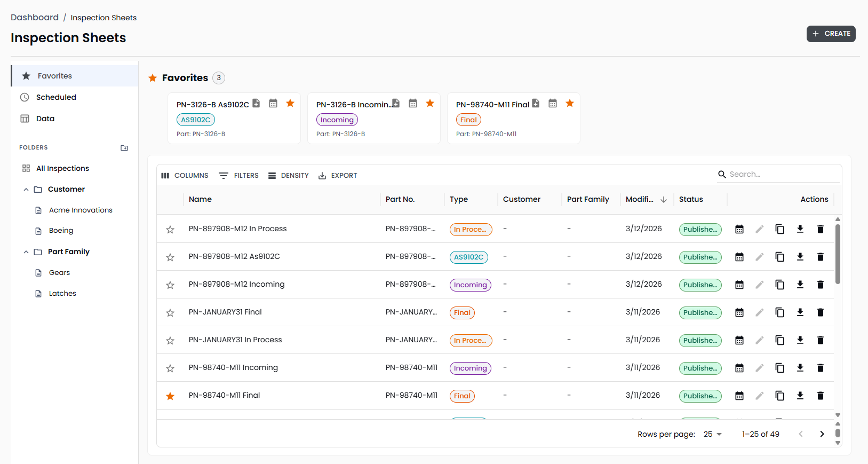Delete the PN-JANUARY31 Final row
Viewport: 868px width, 464px height.
[820, 312]
